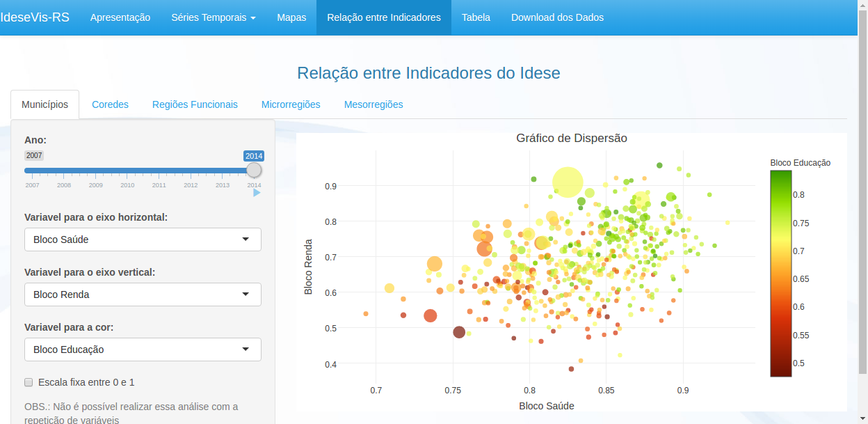Open the Mesorregiões tab
Image resolution: width=868 pixels, height=424 pixels.
(374, 104)
